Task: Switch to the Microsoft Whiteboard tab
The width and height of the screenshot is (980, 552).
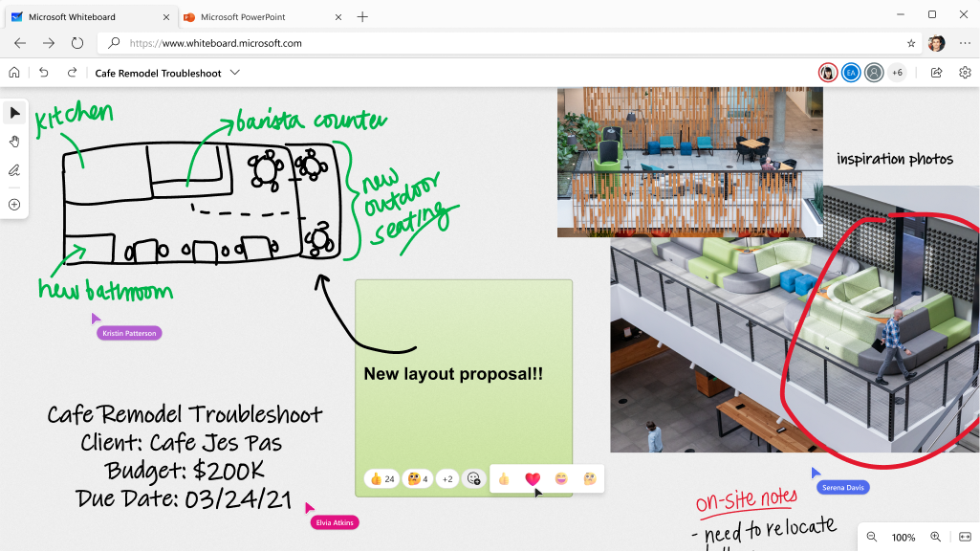Action: pyautogui.click(x=91, y=17)
